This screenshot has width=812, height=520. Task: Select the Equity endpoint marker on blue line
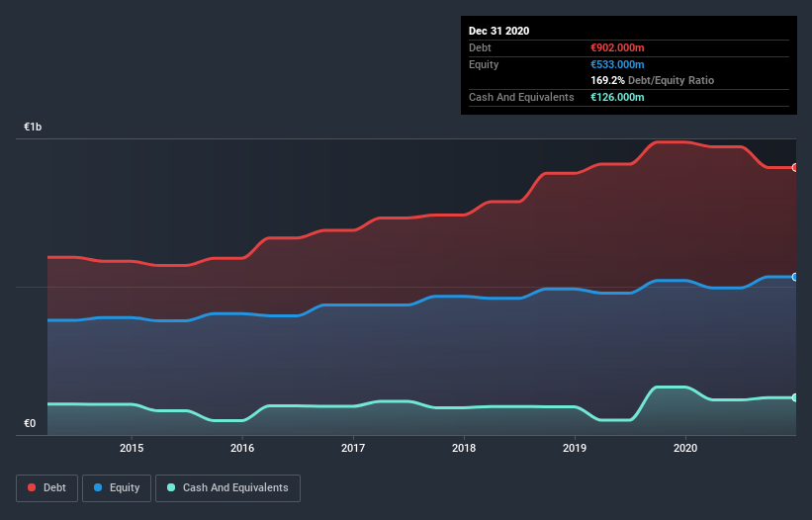pos(795,277)
